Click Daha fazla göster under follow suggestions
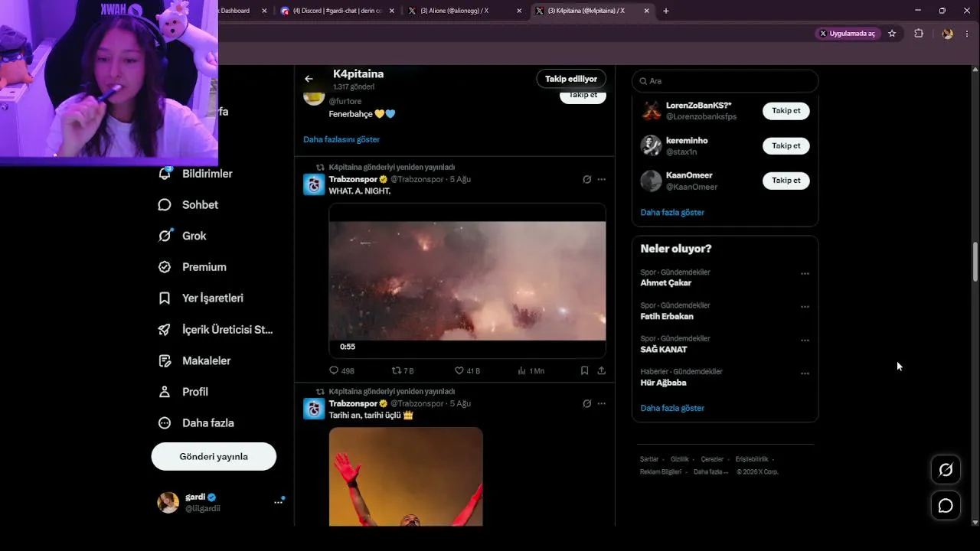This screenshot has width=980, height=551. point(672,212)
